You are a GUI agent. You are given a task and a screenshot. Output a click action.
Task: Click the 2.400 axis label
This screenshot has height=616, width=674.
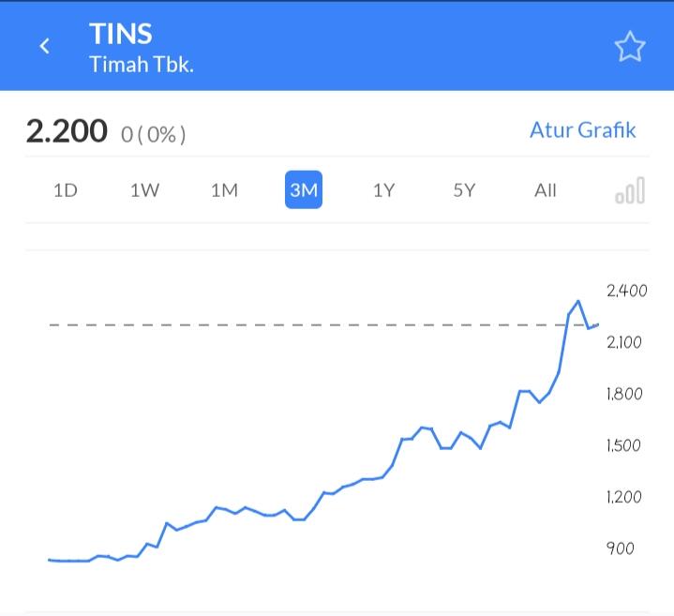[x=627, y=291]
